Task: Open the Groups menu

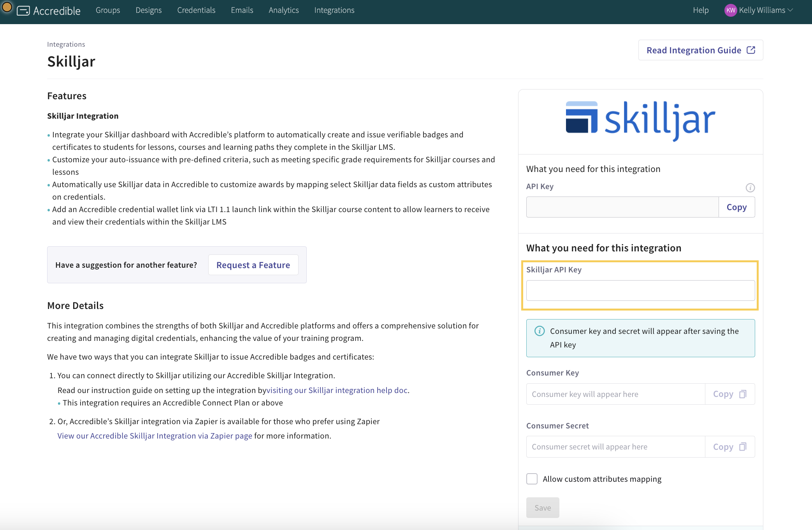Action: (108, 11)
